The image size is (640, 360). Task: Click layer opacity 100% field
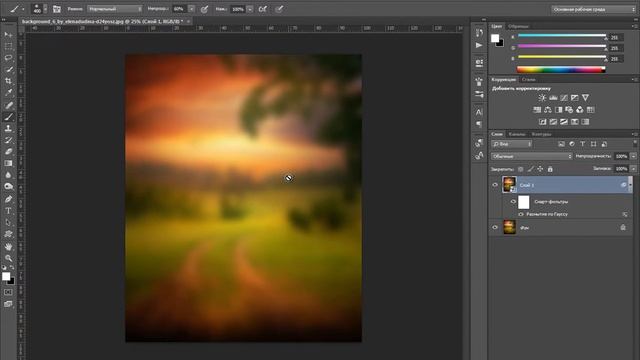coord(621,156)
